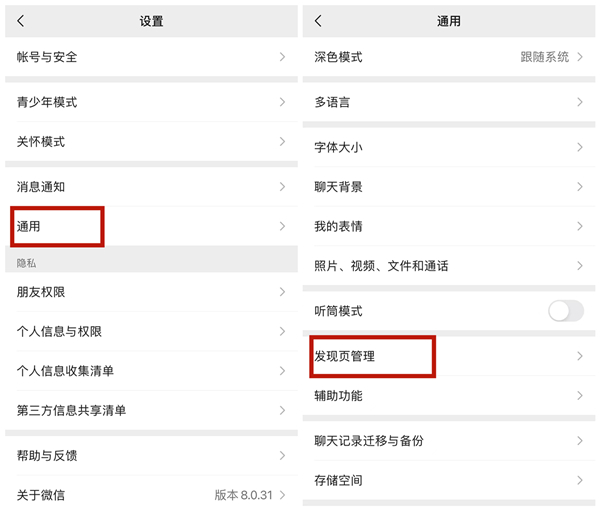Open 存储空间 settings
The width and height of the screenshot is (600, 515).
point(449,480)
